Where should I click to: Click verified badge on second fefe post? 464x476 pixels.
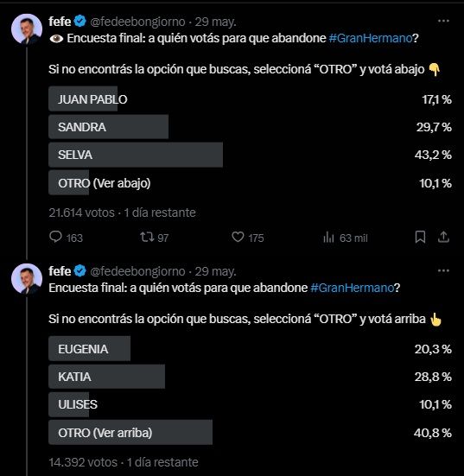(80, 271)
